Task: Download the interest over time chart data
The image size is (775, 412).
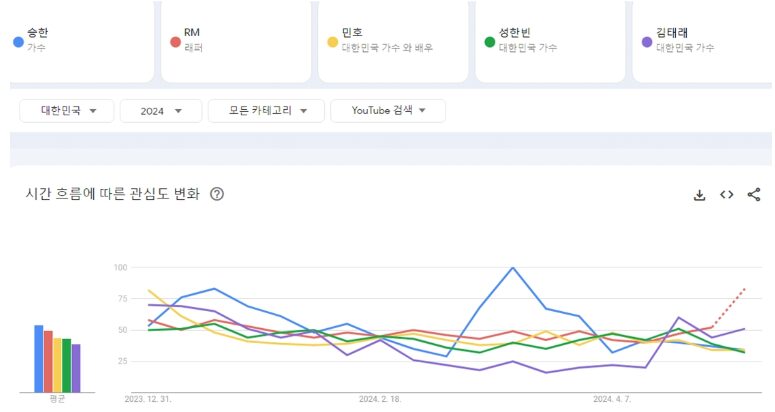Action: pos(700,195)
